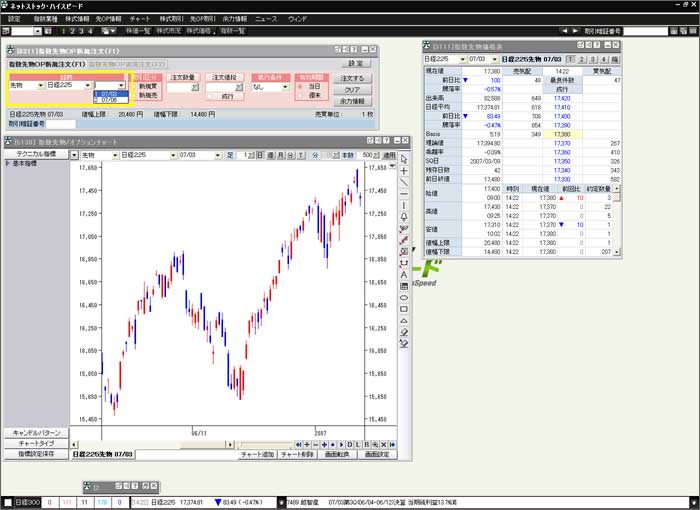
Task: Open 執行条件 execution condition dropdown
Action: pos(285,87)
